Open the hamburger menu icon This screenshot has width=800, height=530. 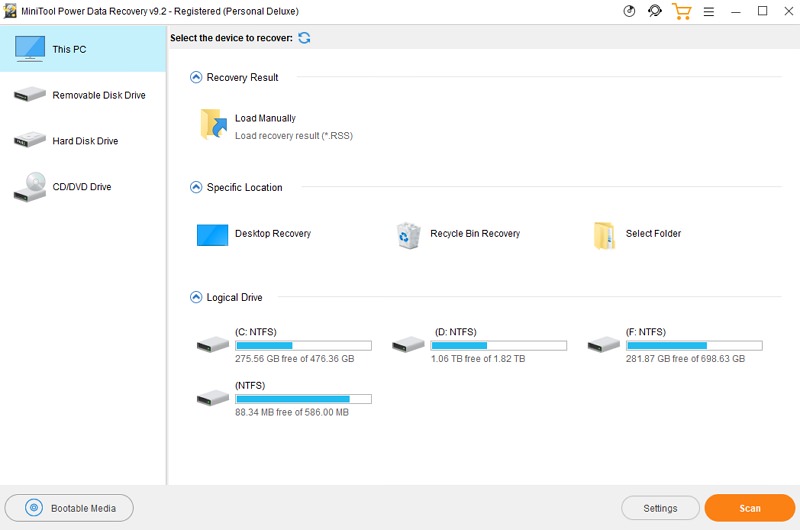709,11
